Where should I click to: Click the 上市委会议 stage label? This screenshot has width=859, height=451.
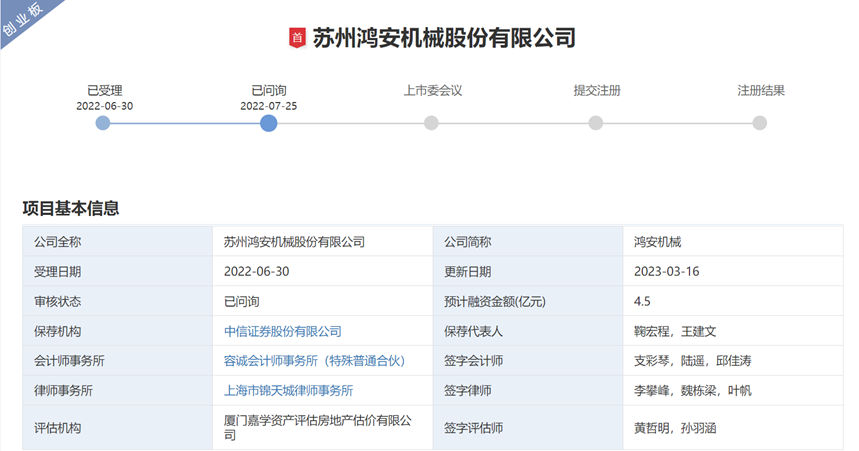pyautogui.click(x=433, y=90)
